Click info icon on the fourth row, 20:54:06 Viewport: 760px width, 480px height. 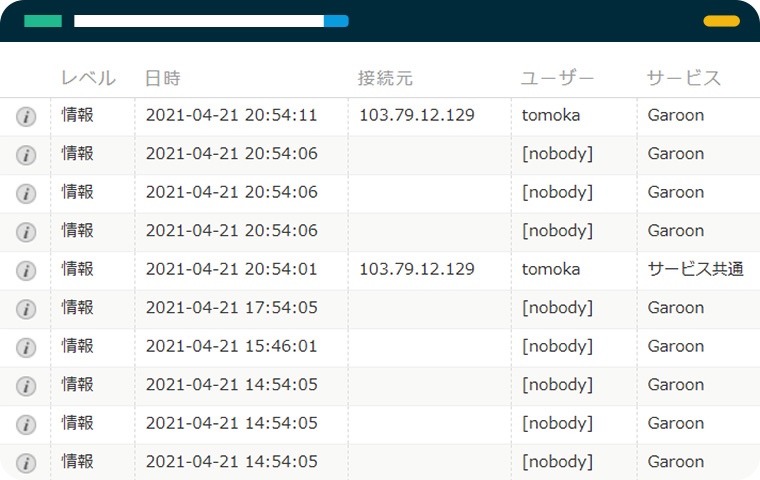(x=26, y=232)
